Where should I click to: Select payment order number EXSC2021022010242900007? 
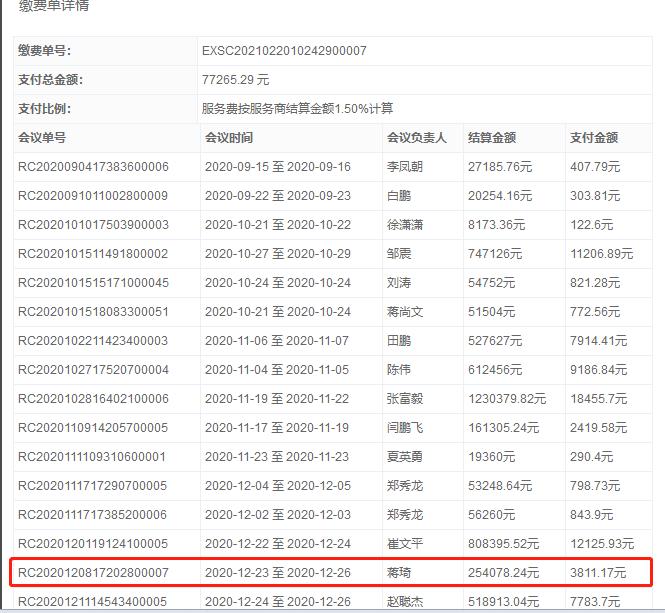point(284,50)
